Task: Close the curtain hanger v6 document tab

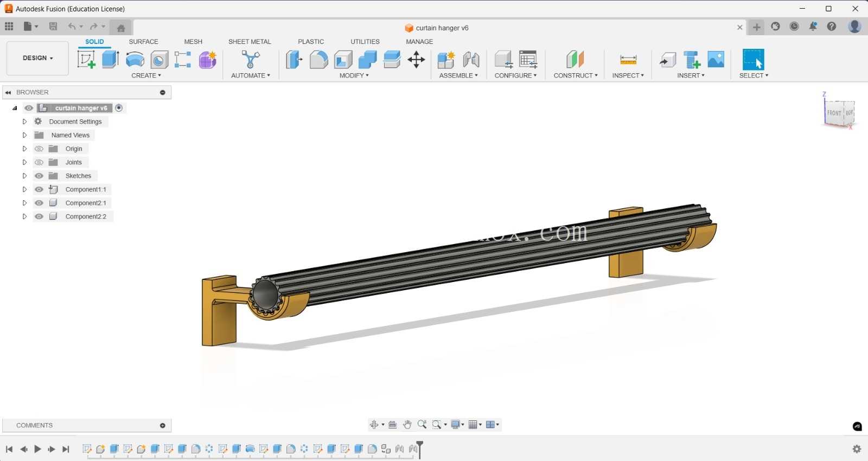Action: tap(739, 27)
